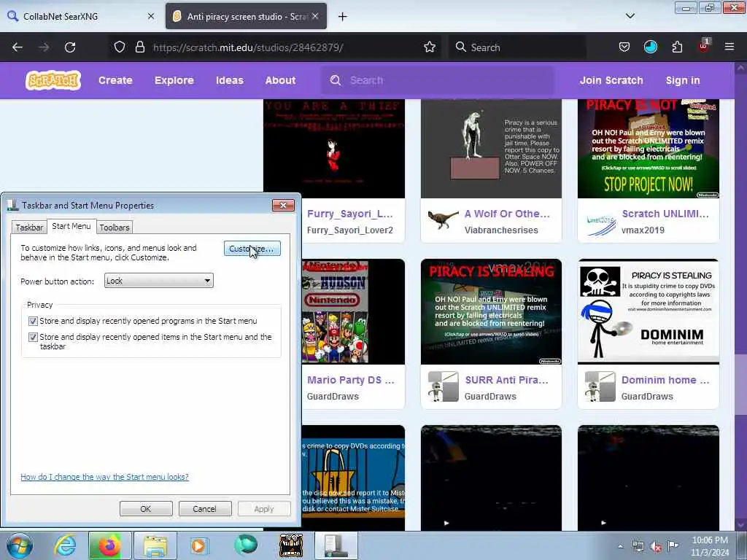Show hidden tray icons arrow

(x=620, y=547)
